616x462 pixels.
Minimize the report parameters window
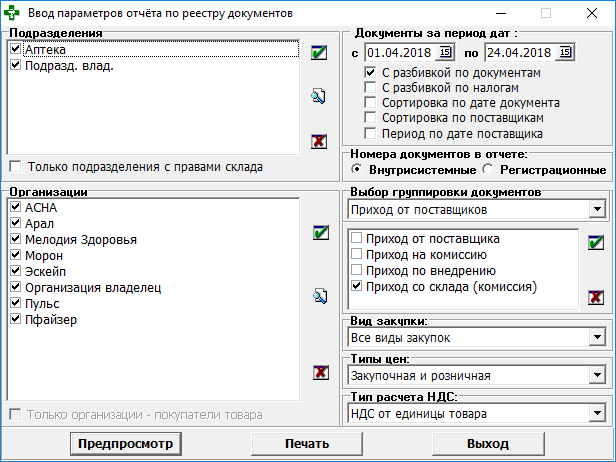coord(500,13)
